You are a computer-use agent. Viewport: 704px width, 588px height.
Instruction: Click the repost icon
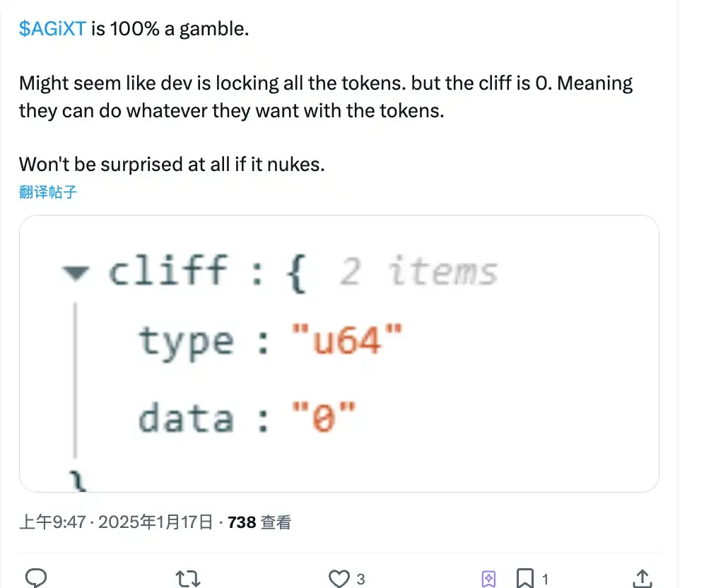point(187,578)
